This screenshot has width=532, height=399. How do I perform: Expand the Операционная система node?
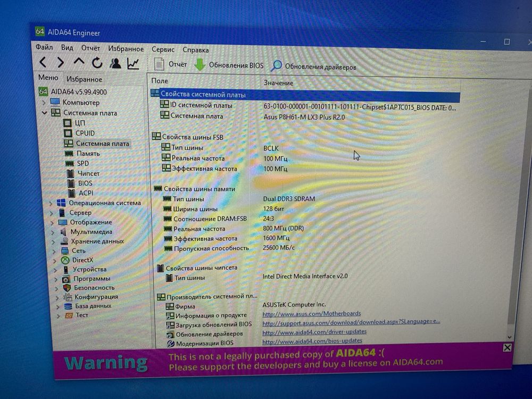click(51, 203)
